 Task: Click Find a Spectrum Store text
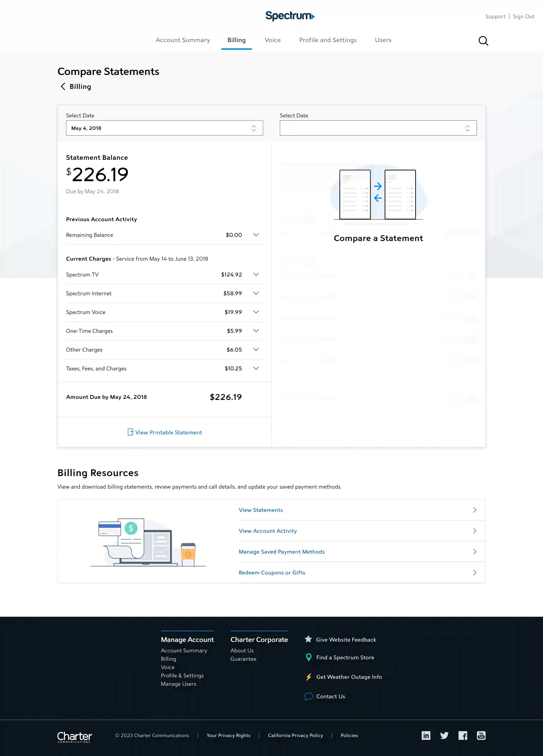tap(345, 657)
